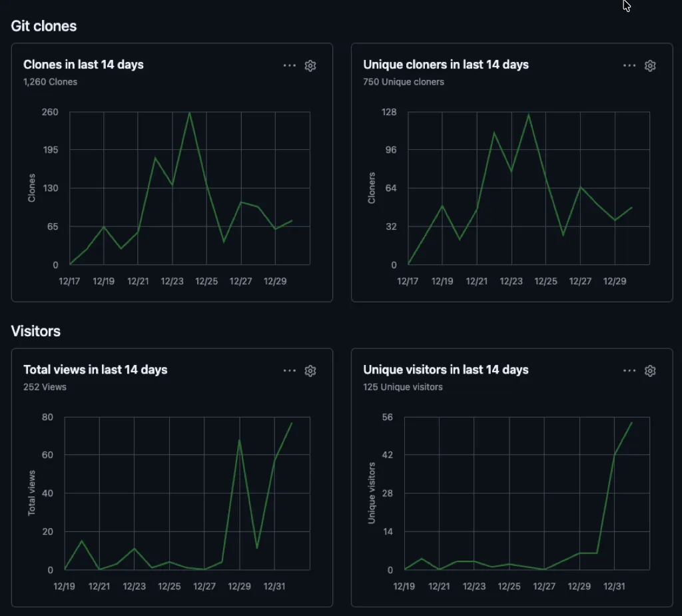
Task: Click the Total views in last 14 days title
Action: click(x=95, y=370)
